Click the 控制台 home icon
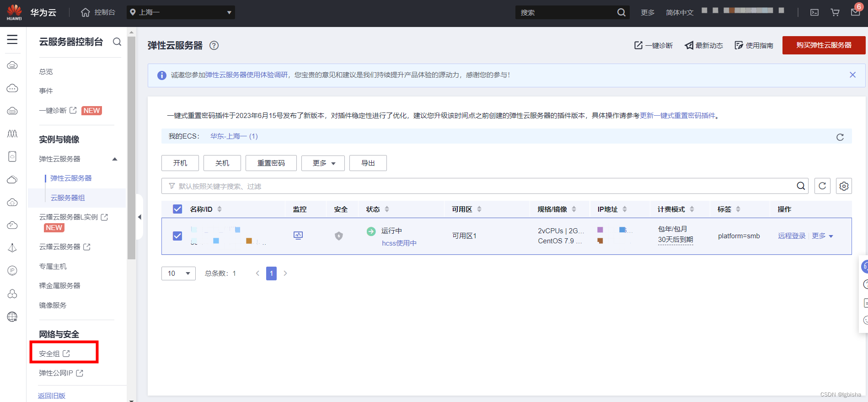This screenshot has height=402, width=868. tap(86, 12)
